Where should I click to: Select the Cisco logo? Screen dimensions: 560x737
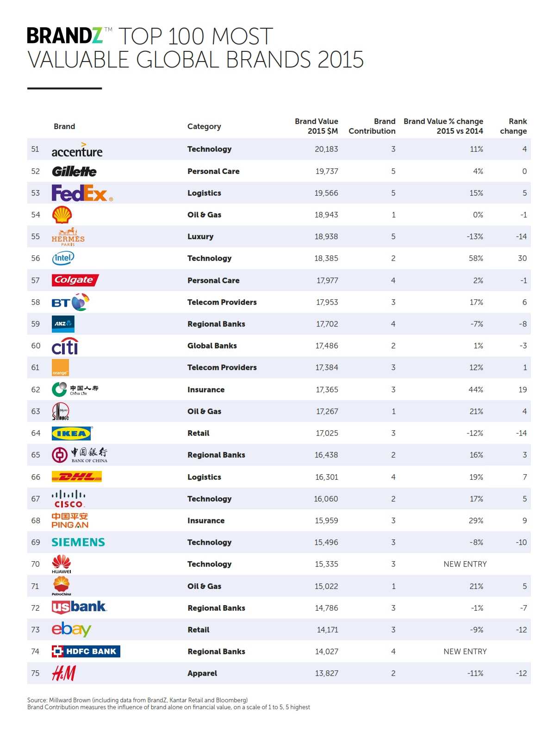coord(68,499)
